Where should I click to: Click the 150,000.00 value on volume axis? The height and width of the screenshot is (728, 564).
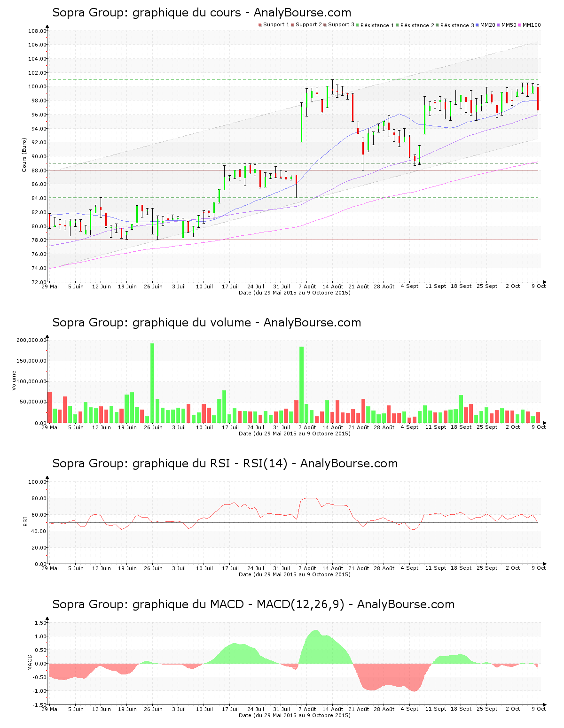[31, 361]
